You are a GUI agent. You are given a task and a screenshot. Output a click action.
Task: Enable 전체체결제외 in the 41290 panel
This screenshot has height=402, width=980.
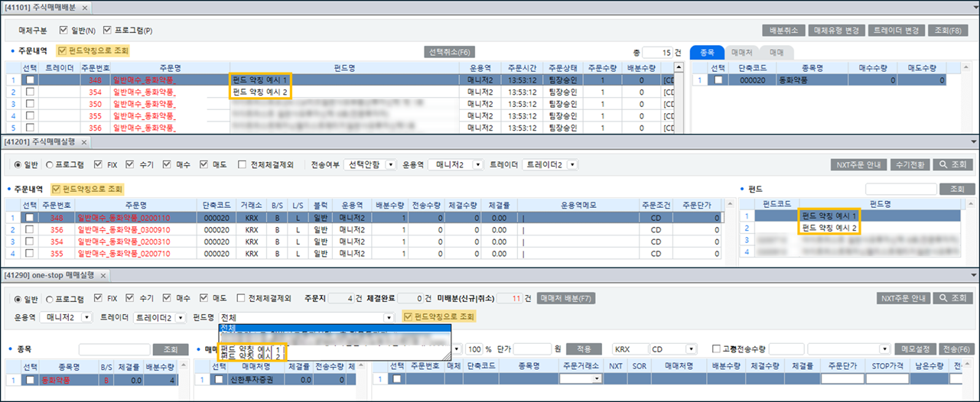242,298
